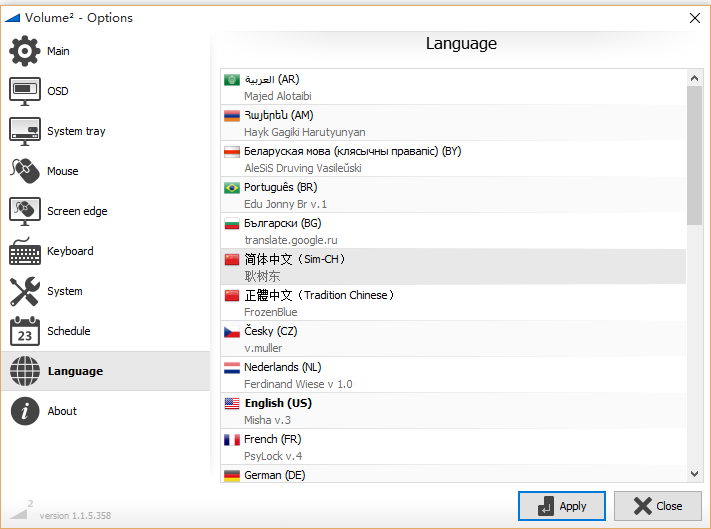Select the Keyboard icon in sidebar
Image resolution: width=711 pixels, height=529 pixels.
(x=24, y=251)
